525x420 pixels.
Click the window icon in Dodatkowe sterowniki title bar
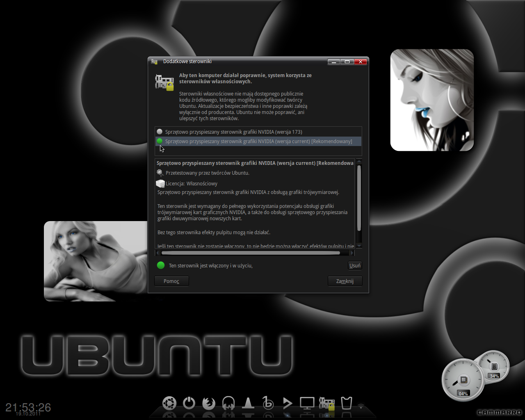(x=154, y=62)
